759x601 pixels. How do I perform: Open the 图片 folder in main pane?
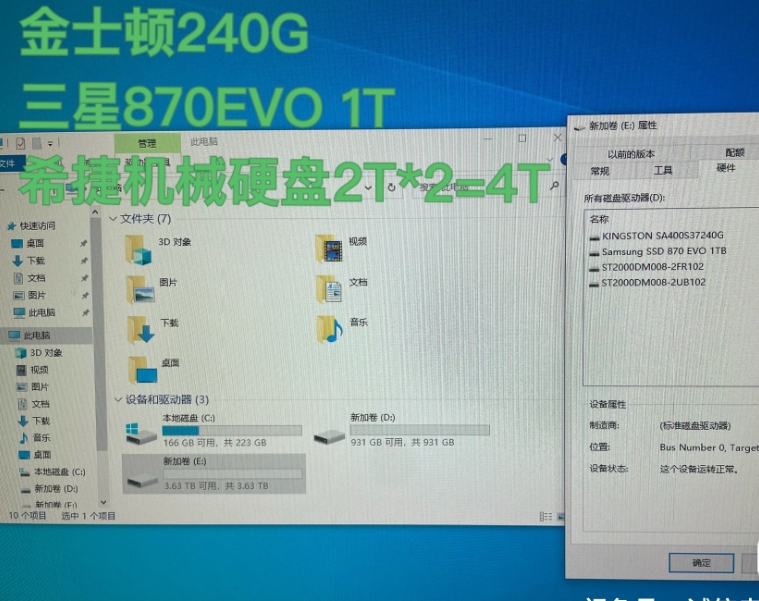140,289
